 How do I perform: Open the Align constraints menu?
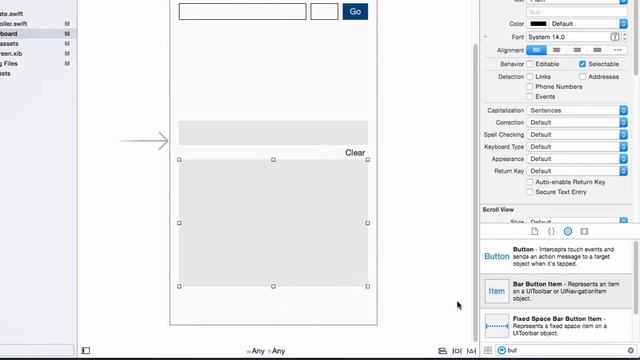pos(442,351)
